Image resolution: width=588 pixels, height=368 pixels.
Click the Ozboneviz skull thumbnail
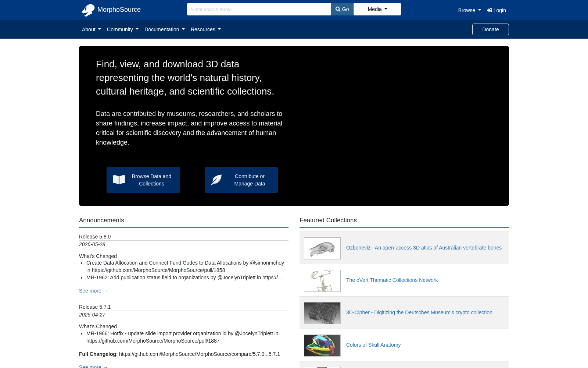pos(322,248)
